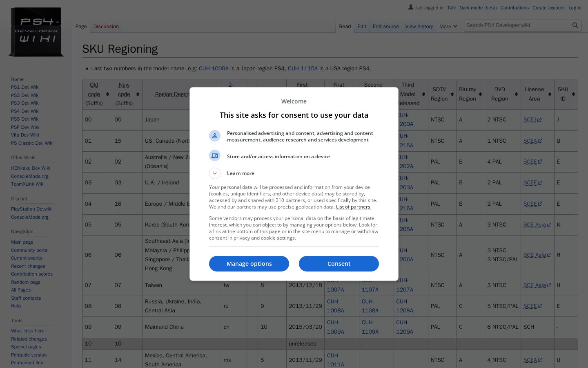Open All Pages link
Screen dimensions: 588x368
(21, 290)
